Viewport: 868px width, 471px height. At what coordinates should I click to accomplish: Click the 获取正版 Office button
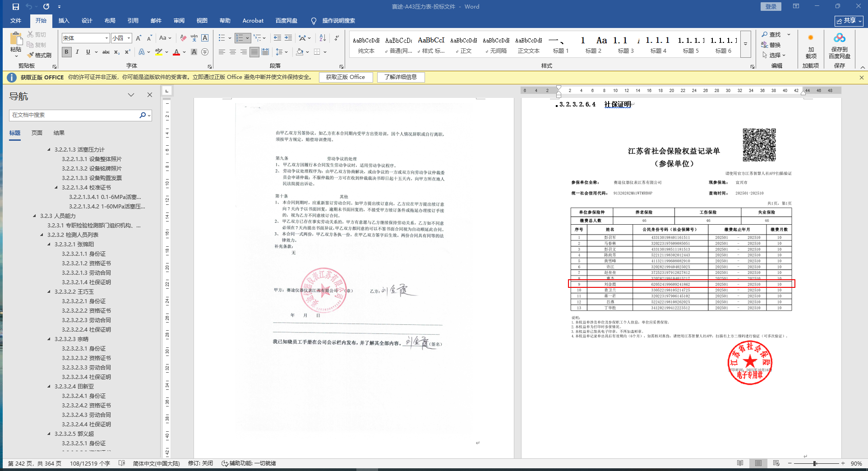[x=346, y=77]
